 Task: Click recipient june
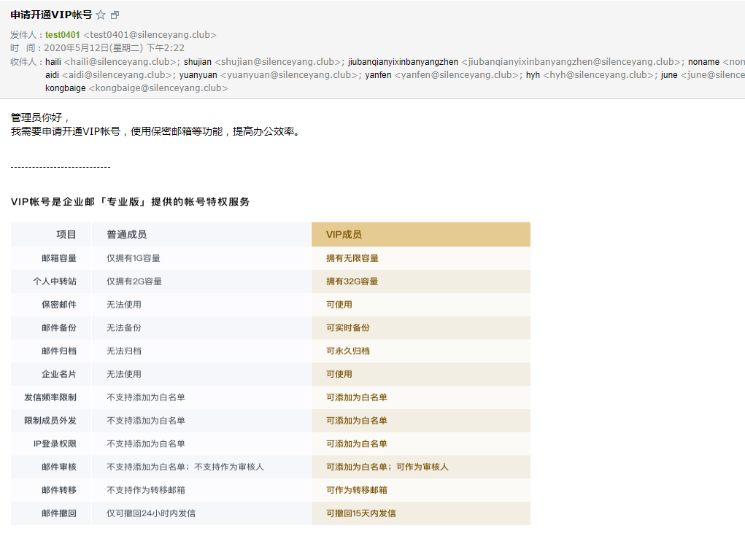(x=669, y=75)
